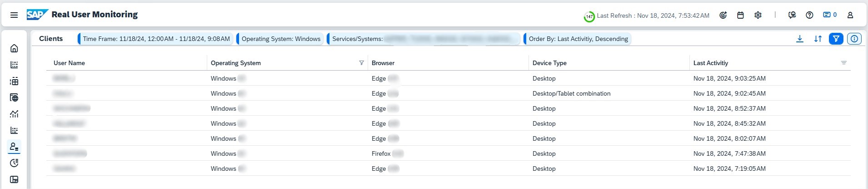The width and height of the screenshot is (868, 189).
Task: Click the Home icon in sidebar
Action: click(14, 48)
